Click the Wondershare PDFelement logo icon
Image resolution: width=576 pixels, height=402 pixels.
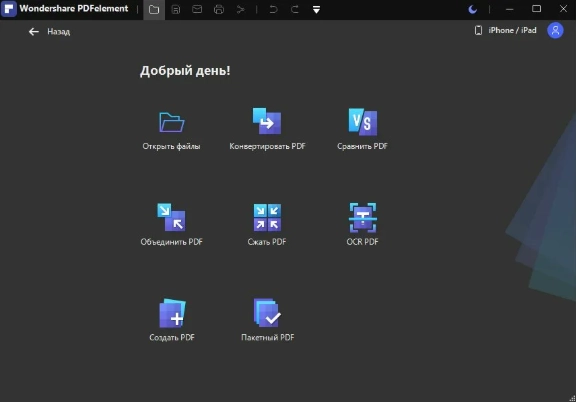pyautogui.click(x=9, y=9)
